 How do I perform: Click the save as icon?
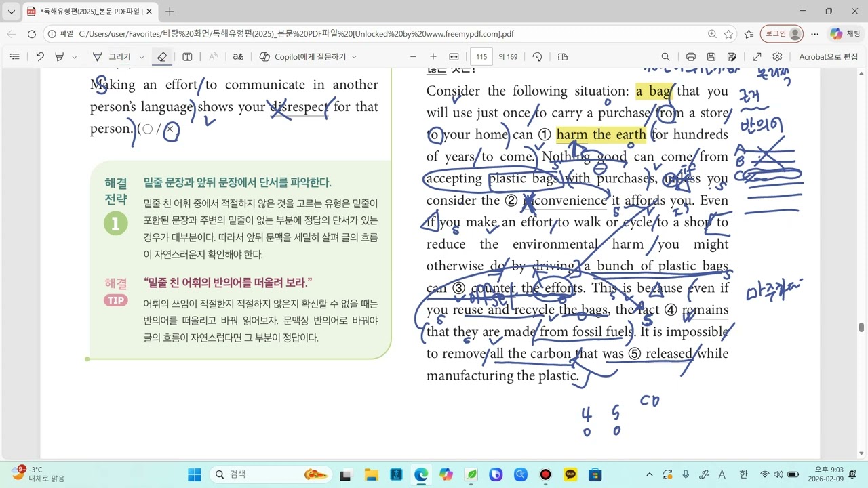(x=732, y=57)
